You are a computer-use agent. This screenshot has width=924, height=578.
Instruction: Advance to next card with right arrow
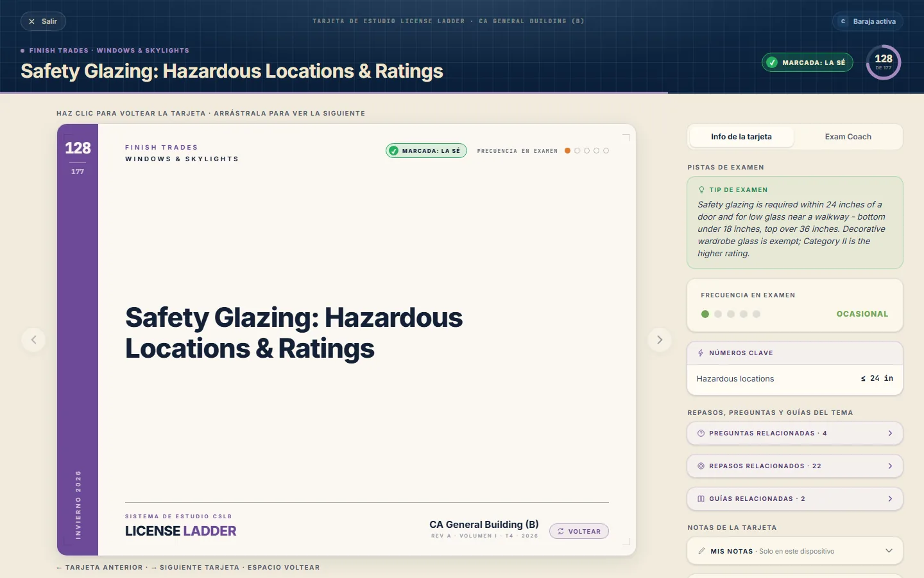pyautogui.click(x=660, y=340)
